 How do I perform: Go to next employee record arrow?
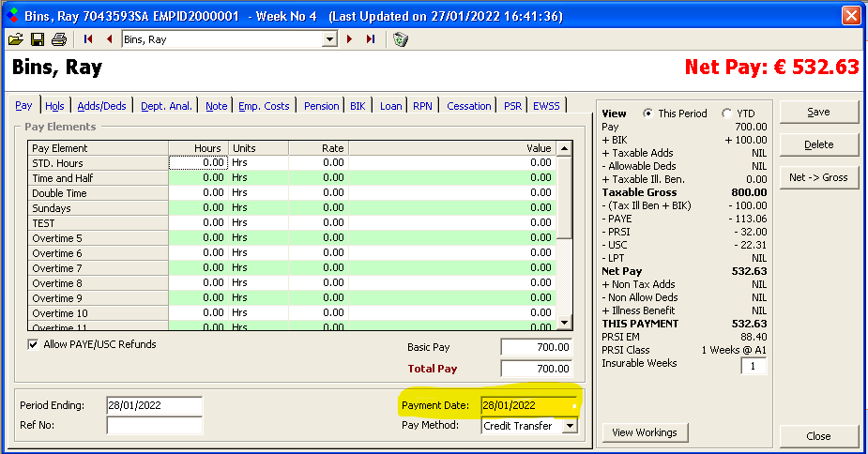tap(350, 39)
